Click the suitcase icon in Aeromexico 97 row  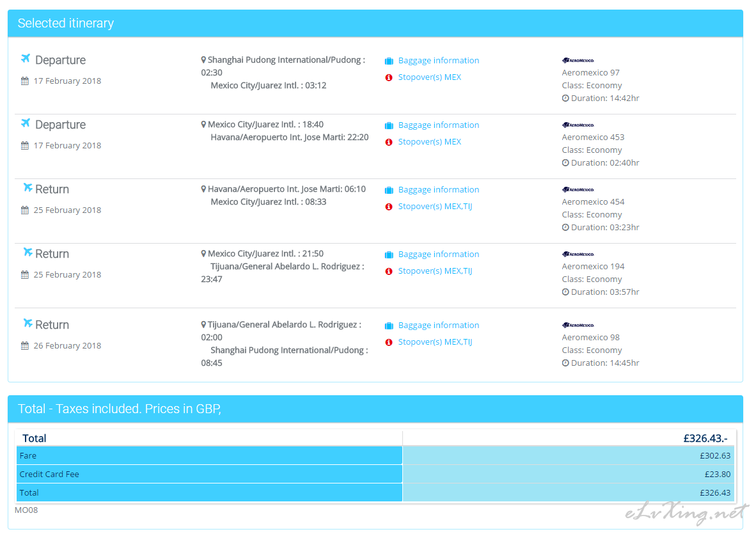click(389, 61)
